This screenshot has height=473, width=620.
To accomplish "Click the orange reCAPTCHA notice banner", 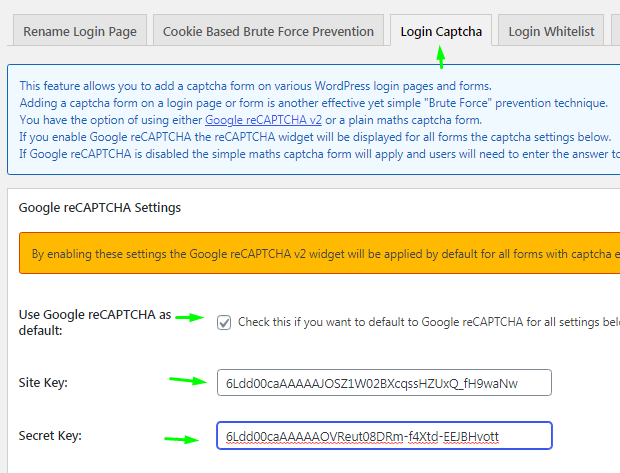I will point(320,254).
